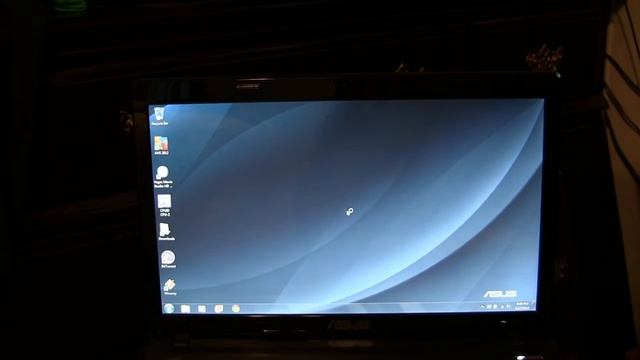Select the Vegas Movie Studio HD shortcut
The width and height of the screenshot is (640, 360).
coord(163,177)
